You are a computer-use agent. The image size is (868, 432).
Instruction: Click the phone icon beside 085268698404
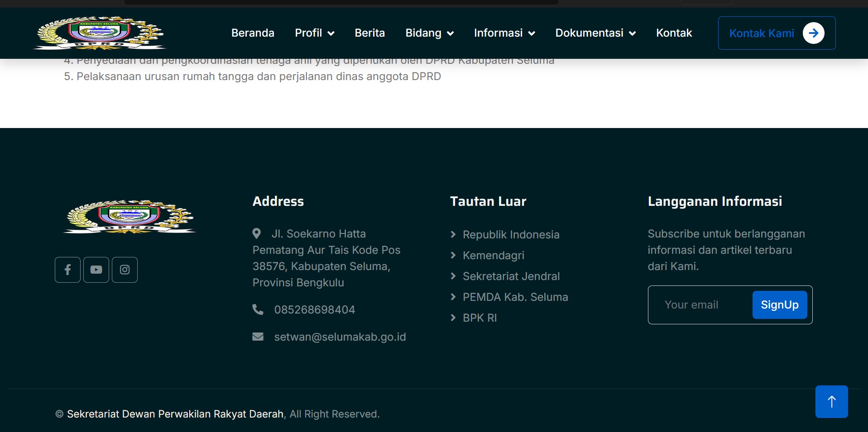tap(258, 309)
